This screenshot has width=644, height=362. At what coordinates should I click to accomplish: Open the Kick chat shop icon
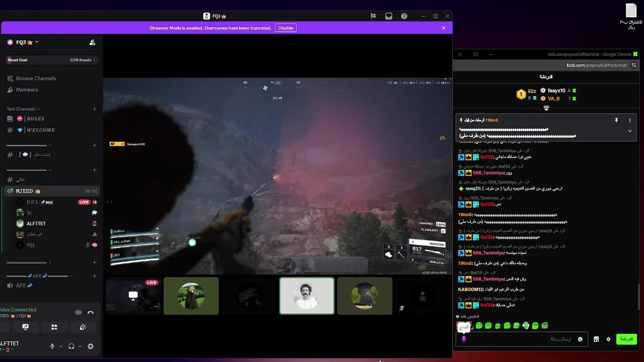(596, 339)
